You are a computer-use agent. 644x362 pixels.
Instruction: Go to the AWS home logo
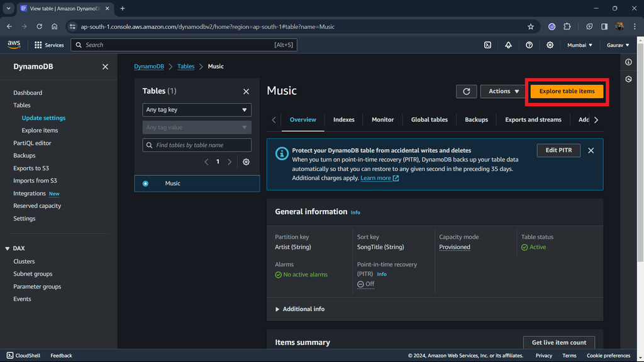click(14, 45)
